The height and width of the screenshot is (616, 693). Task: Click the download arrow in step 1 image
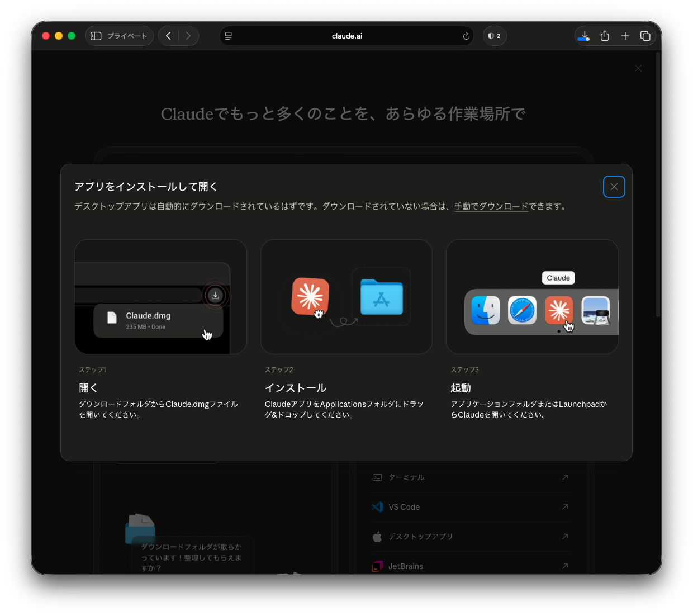(x=215, y=295)
